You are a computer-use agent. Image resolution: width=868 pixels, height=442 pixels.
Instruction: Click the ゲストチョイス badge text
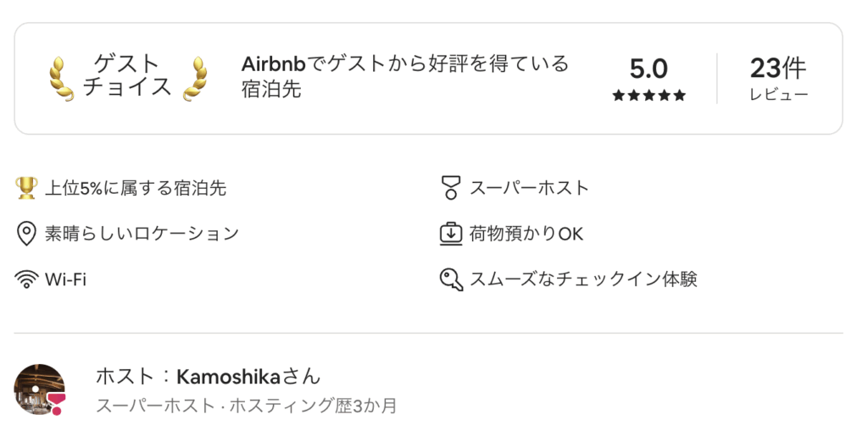tap(128, 75)
